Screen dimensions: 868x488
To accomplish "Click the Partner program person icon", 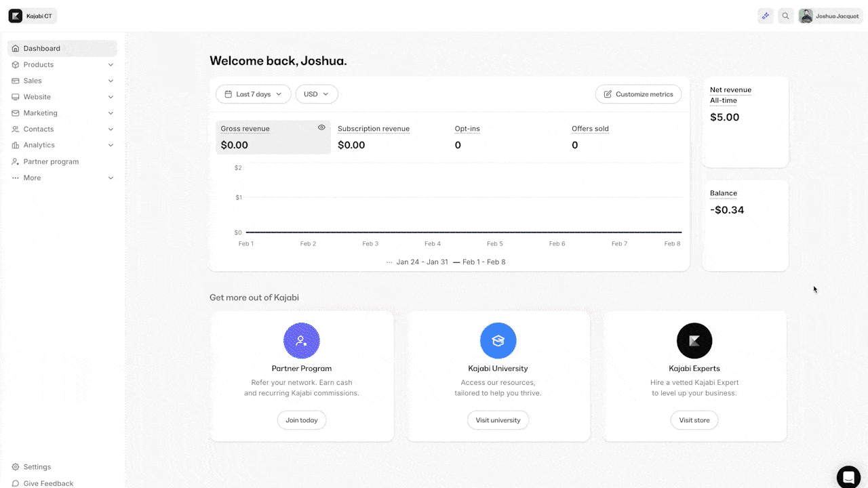I will coord(16,162).
